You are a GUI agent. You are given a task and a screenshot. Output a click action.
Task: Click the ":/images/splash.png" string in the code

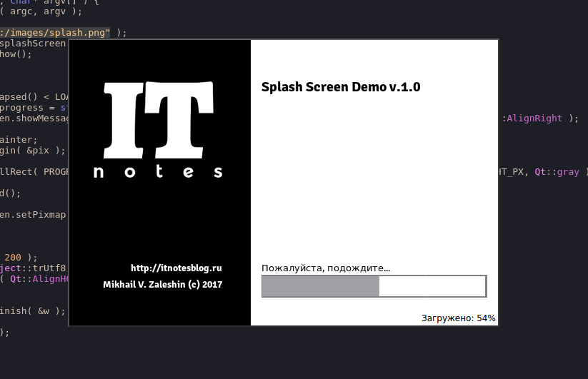pos(55,33)
